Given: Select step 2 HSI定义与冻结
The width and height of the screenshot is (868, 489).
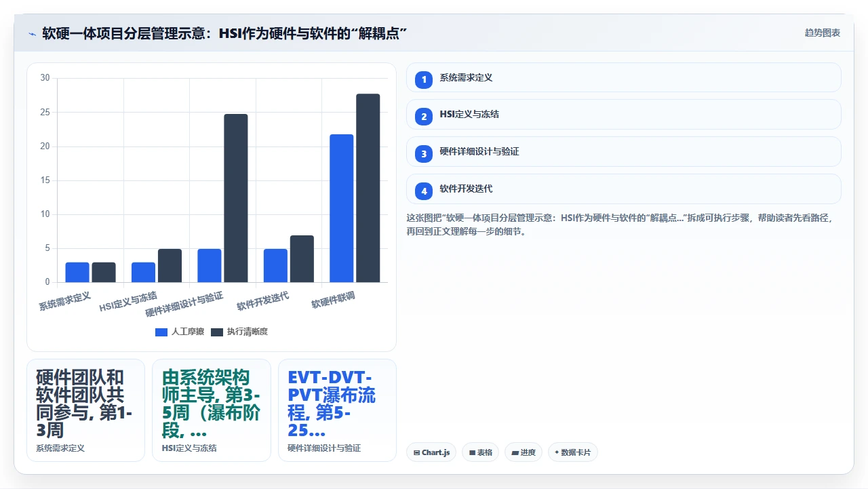Looking at the screenshot, I should click(x=623, y=115).
